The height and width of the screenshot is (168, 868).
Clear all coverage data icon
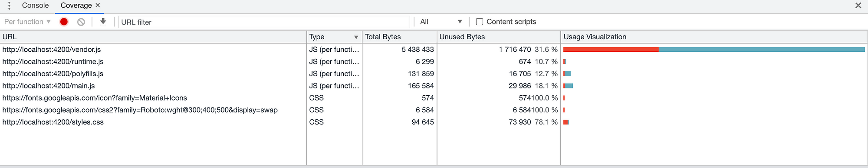[x=81, y=22]
